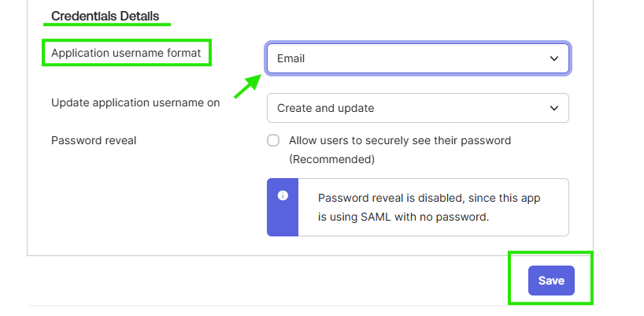The image size is (644, 316).
Task: Expand the 'Create and update' dropdown chevron
Action: (553, 108)
